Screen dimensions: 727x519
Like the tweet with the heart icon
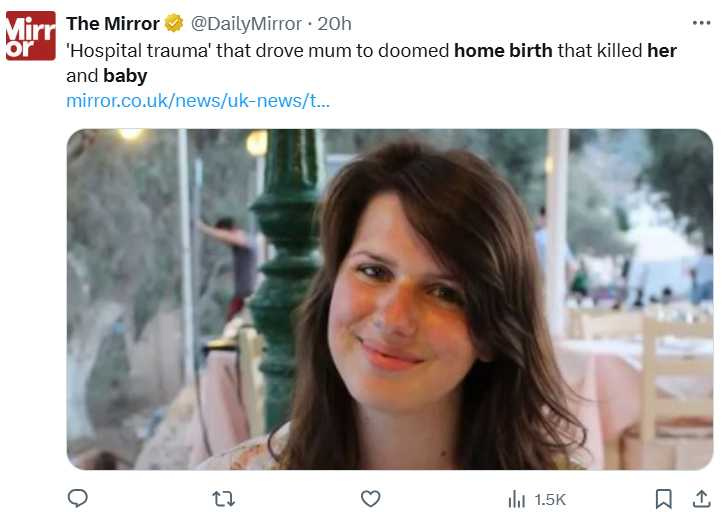[371, 498]
